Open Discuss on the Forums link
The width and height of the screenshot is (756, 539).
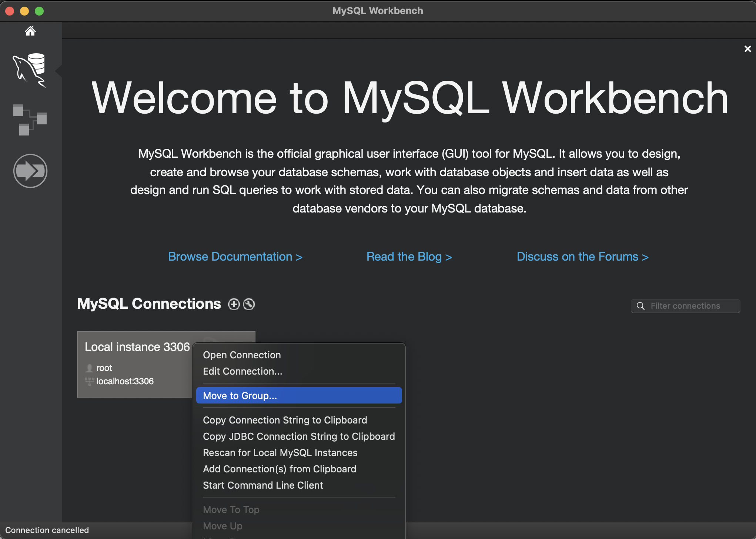[582, 257]
